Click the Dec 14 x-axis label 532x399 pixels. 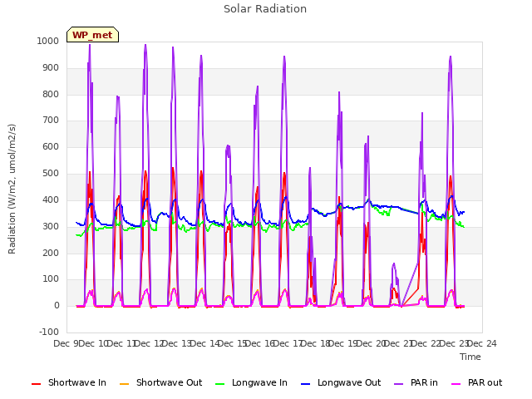coord(205,343)
